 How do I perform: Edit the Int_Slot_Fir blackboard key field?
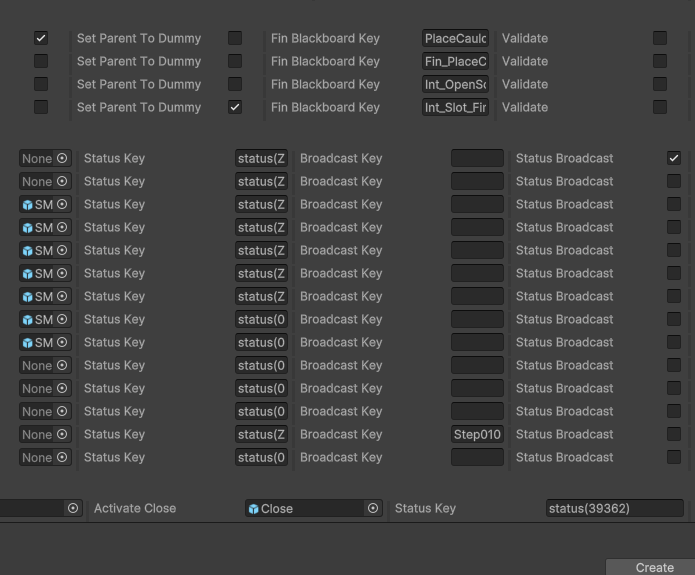coord(455,107)
